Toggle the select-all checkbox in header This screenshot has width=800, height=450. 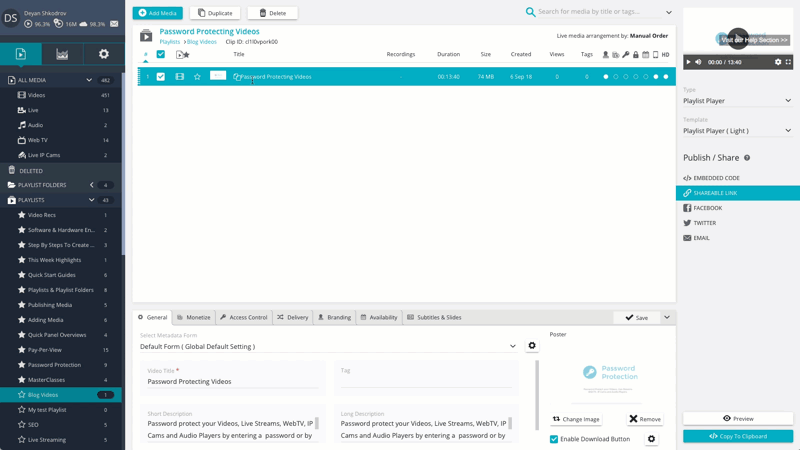161,54
